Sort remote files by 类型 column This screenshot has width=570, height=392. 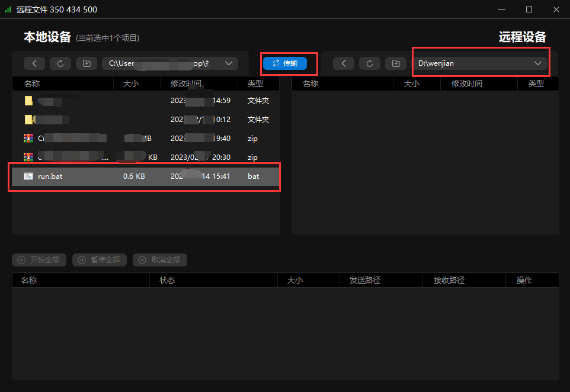point(536,83)
